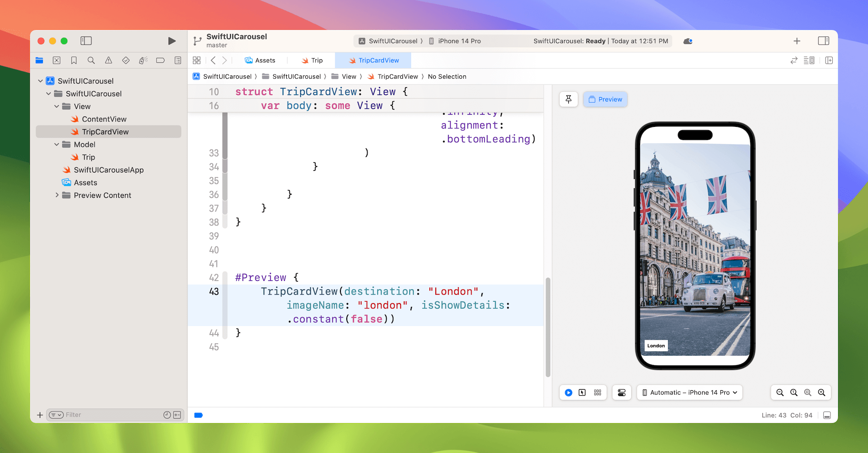Collapse the SwiftUICarousel project root

click(41, 81)
